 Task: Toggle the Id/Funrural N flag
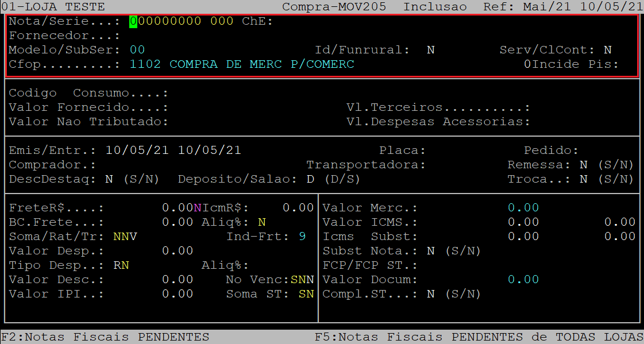point(430,50)
